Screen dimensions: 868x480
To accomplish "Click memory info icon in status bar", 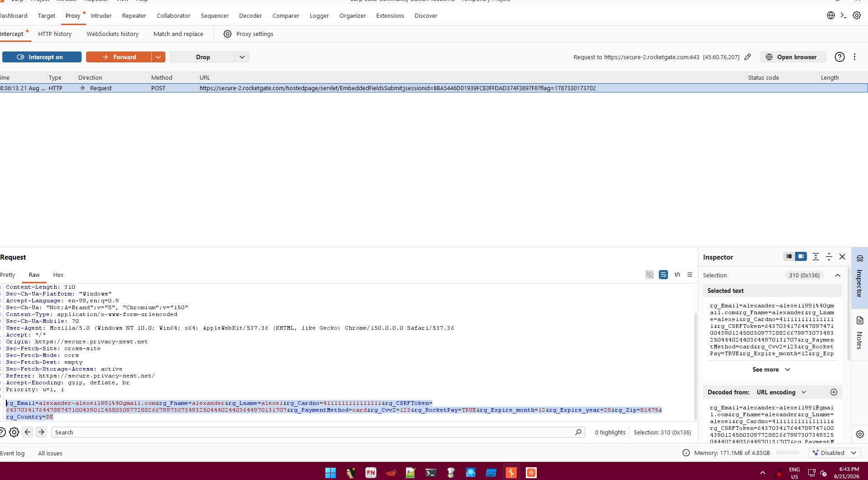I will (686, 453).
